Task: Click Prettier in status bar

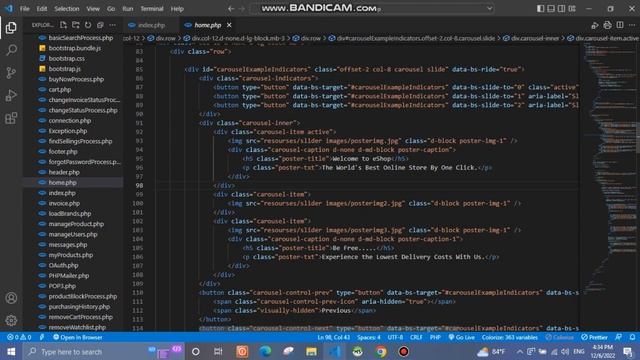Action: click(x=595, y=337)
